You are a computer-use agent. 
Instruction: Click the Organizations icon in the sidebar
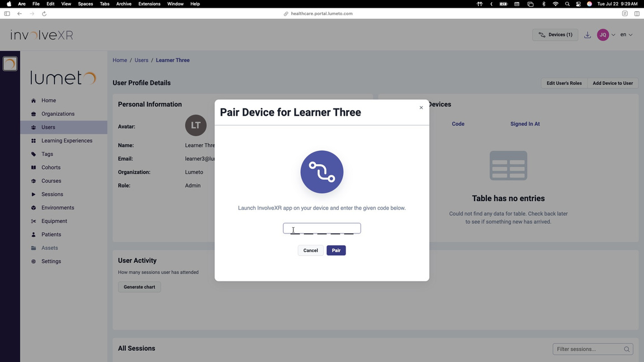point(34,114)
